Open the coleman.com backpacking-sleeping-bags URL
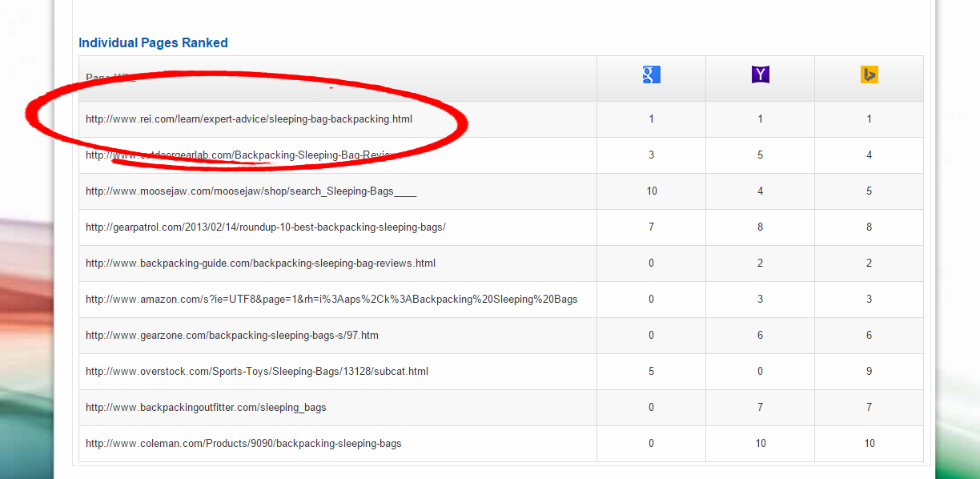980x479 pixels. 243,444
